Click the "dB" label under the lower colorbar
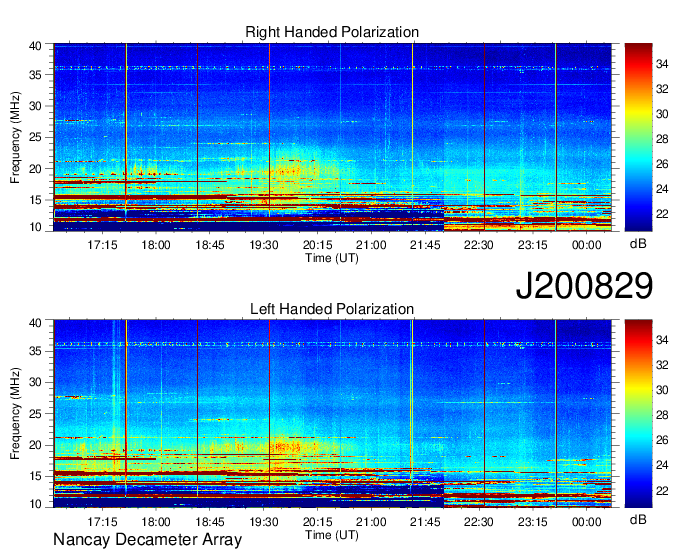The height and width of the screenshot is (552, 680). [x=638, y=520]
